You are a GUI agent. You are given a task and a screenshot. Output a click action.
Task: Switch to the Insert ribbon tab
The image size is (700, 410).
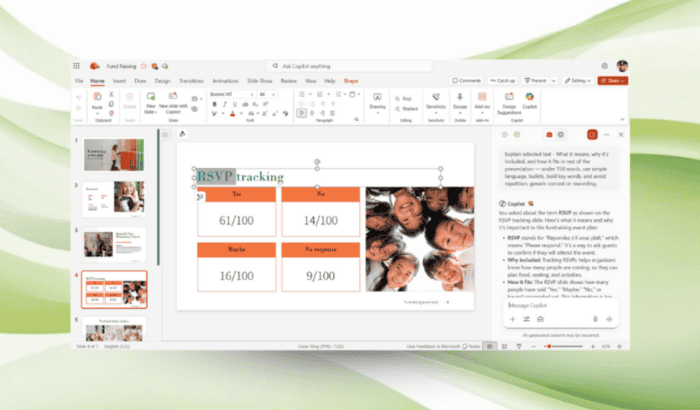click(119, 80)
